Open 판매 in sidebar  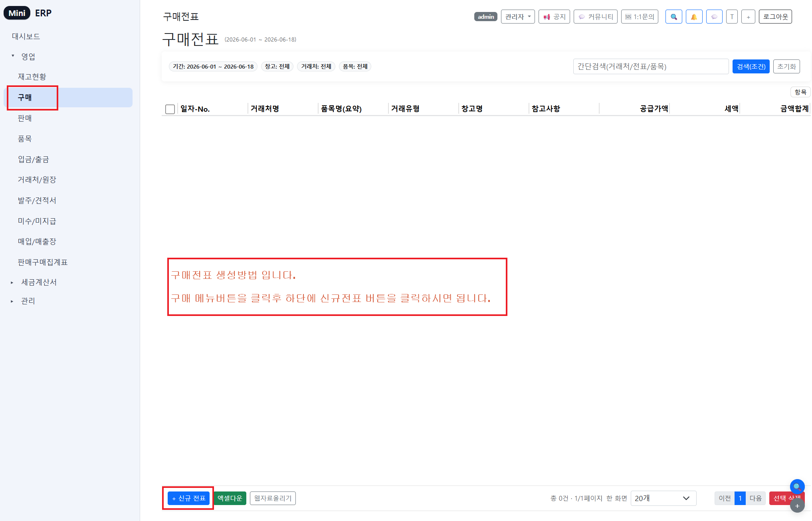point(25,118)
